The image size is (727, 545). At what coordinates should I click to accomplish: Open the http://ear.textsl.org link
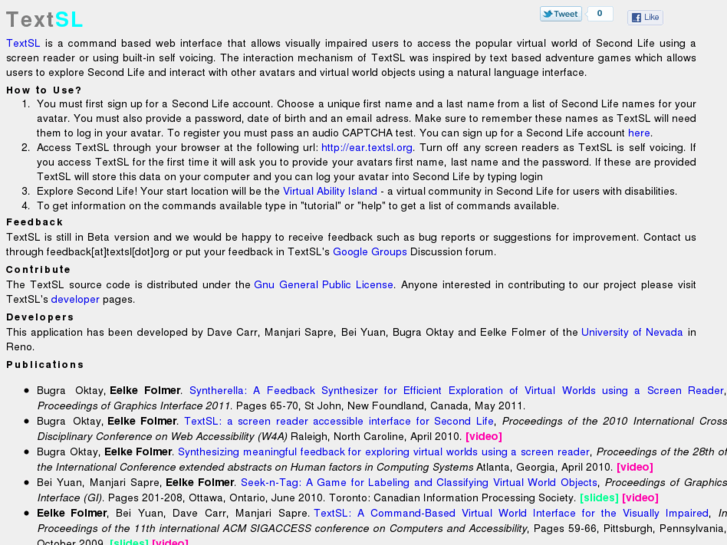pyautogui.click(x=367, y=147)
